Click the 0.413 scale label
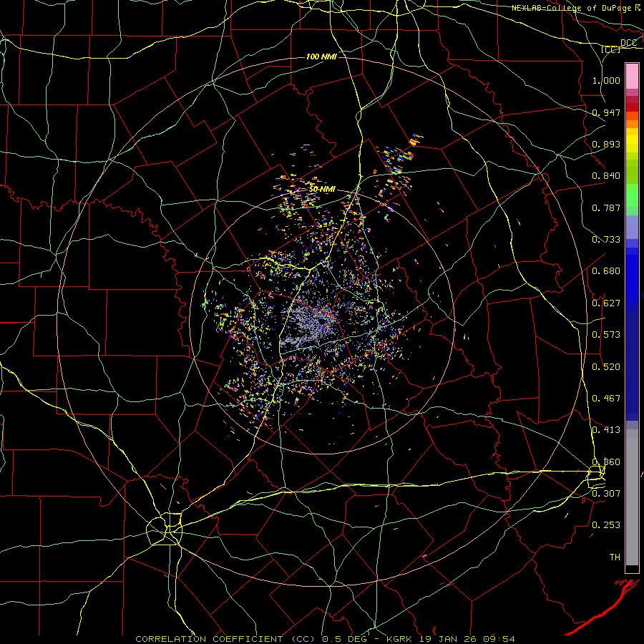The image size is (644, 644). point(606,430)
